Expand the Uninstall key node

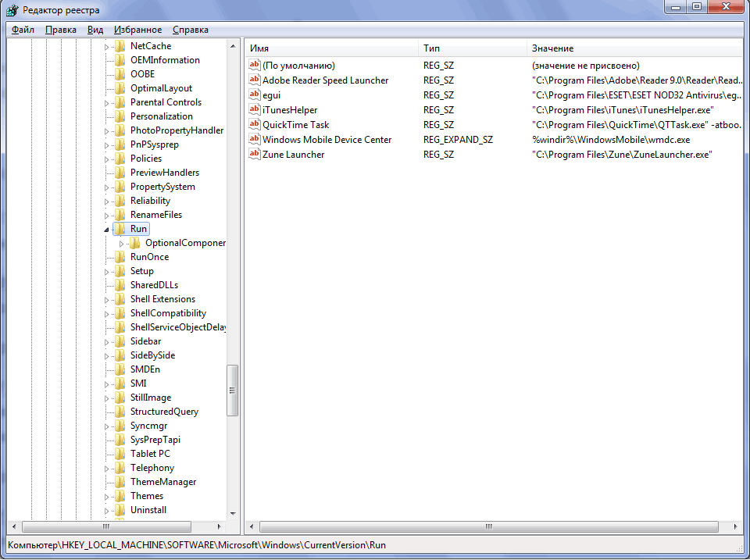pyautogui.click(x=108, y=510)
